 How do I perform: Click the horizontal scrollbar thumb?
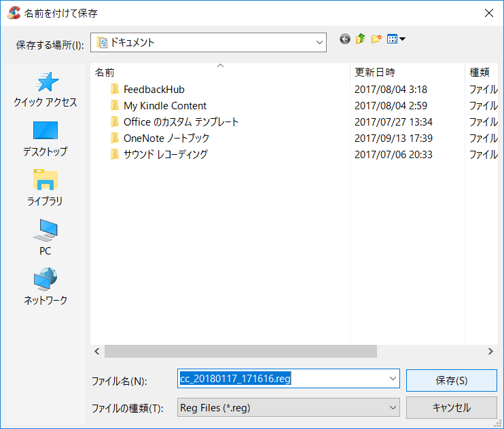[240, 352]
